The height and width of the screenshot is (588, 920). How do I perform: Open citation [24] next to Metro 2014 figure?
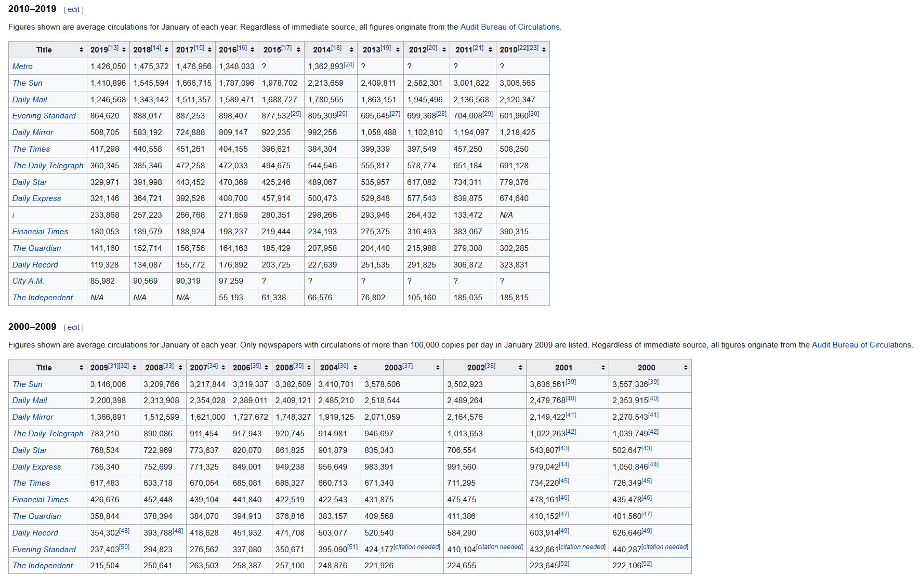click(349, 64)
